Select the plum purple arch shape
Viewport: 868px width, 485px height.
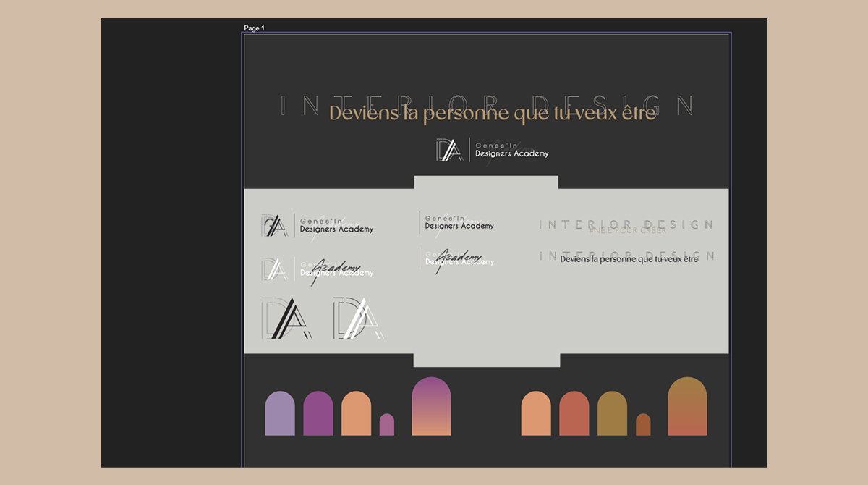[x=318, y=413]
